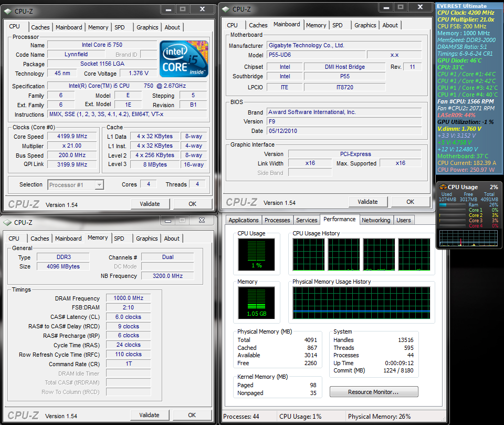The height and width of the screenshot is (425, 504).
Task: Click the chip icon on the CPU Usage gadget
Action: click(x=443, y=187)
